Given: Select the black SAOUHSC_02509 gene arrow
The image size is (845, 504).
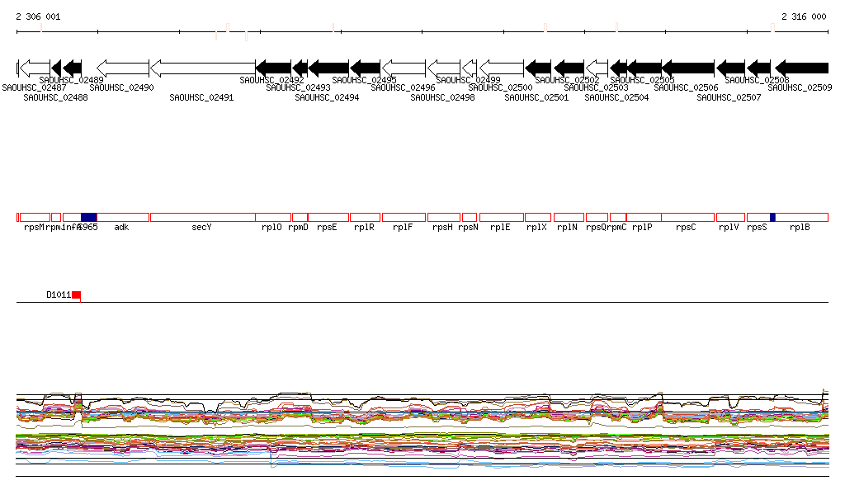Looking at the screenshot, I should coord(802,68).
